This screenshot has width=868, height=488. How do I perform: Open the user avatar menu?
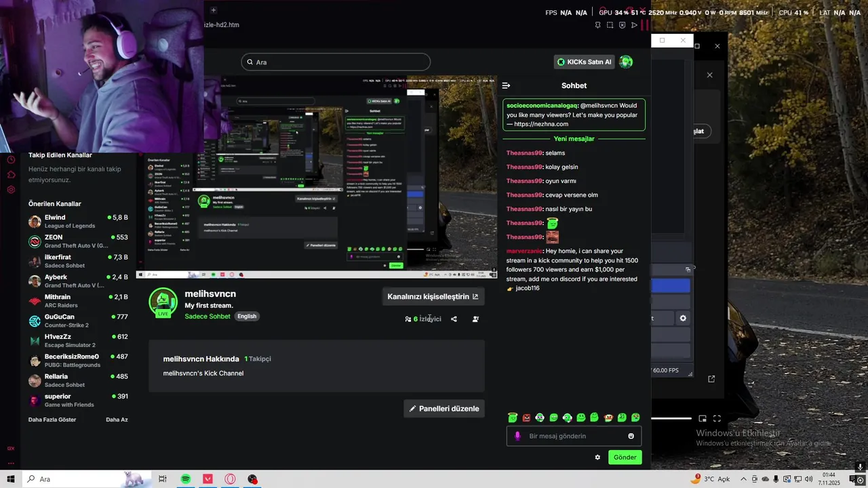coord(626,62)
